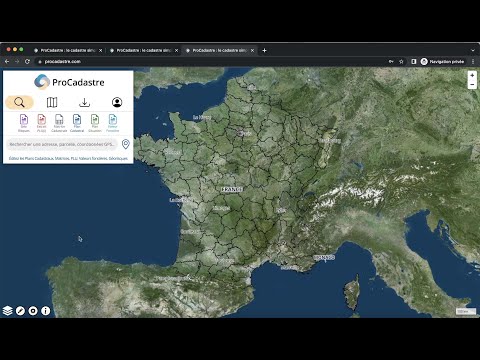Select the third ProCadastre browser tab
The width and height of the screenshot is (480, 360).
pos(220,50)
